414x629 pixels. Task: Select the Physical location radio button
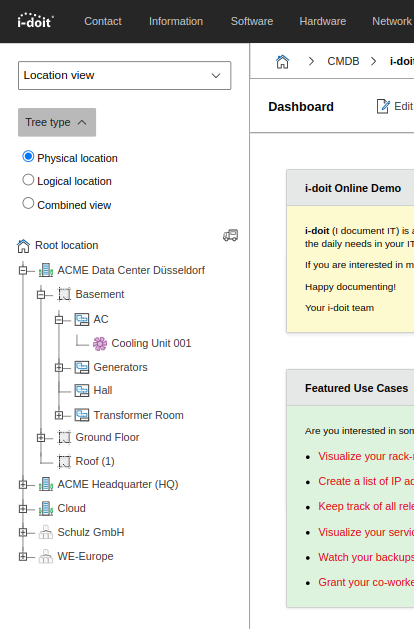(x=28, y=156)
